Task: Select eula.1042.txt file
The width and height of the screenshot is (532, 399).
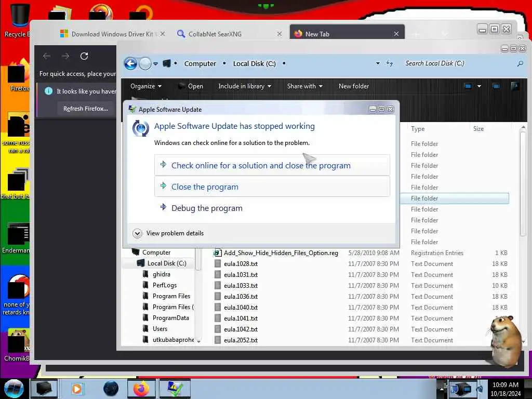Action: [241, 329]
